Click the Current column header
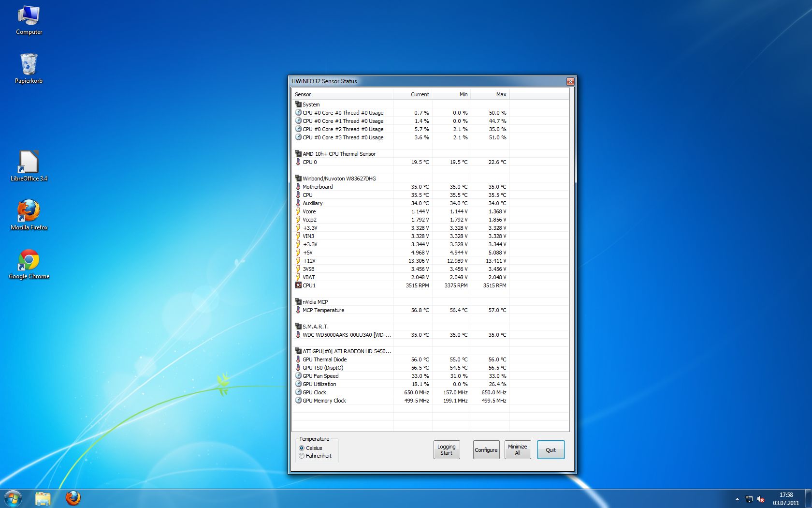 (x=413, y=94)
